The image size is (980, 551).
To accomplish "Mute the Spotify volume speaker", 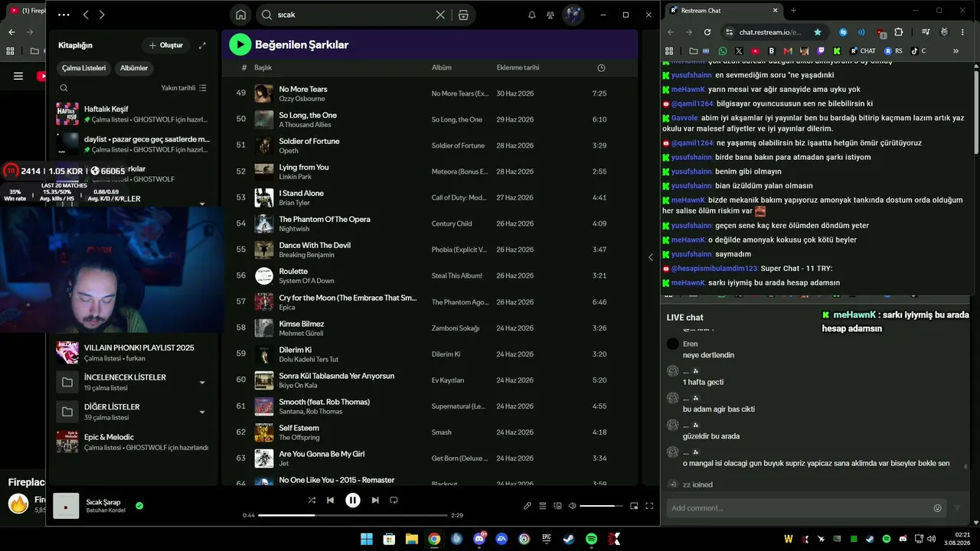I will [x=572, y=506].
